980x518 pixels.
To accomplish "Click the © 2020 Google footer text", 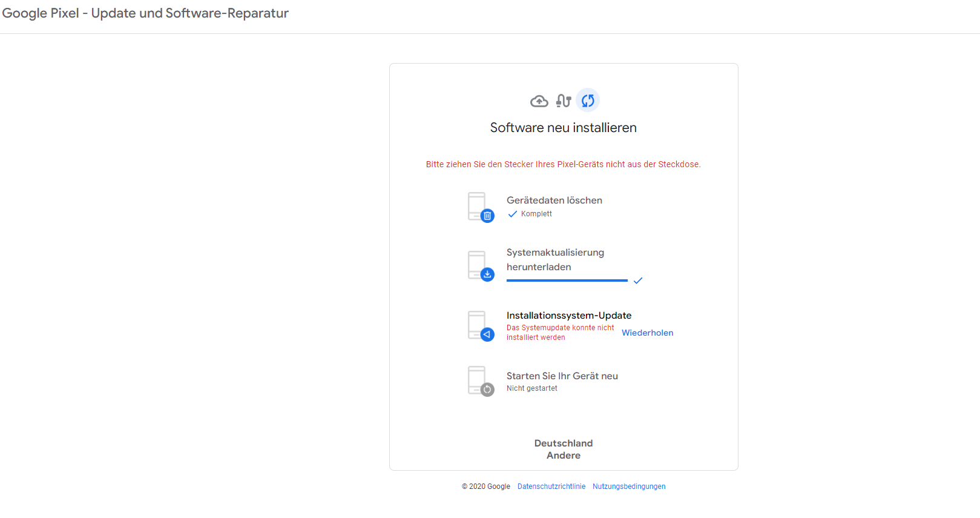I will coord(486,486).
